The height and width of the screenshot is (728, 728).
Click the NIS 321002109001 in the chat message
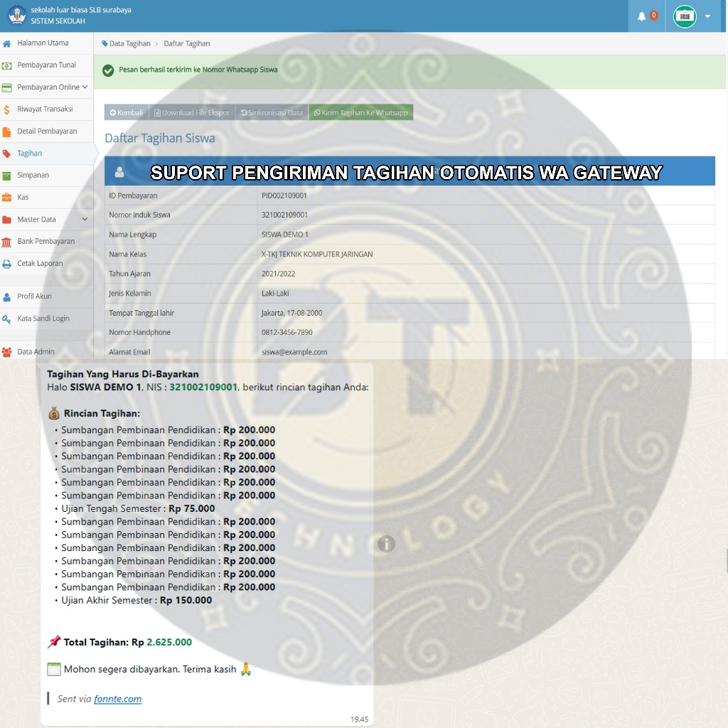tap(203, 387)
